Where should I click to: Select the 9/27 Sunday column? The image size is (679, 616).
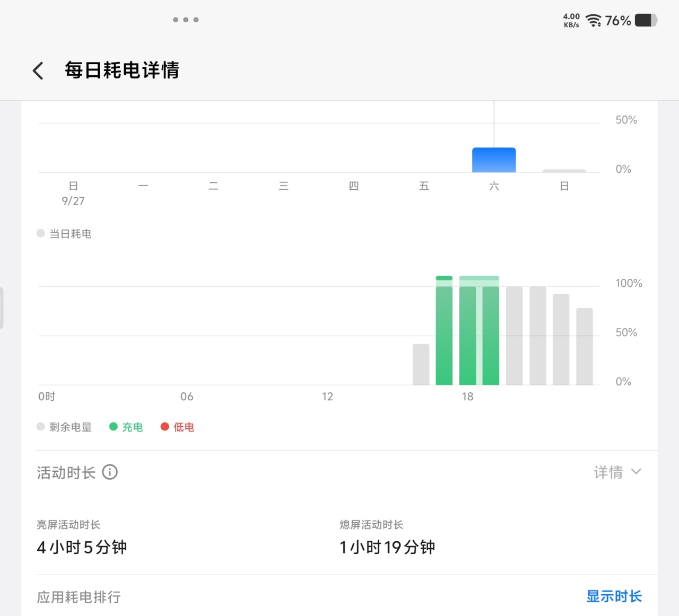(73, 193)
